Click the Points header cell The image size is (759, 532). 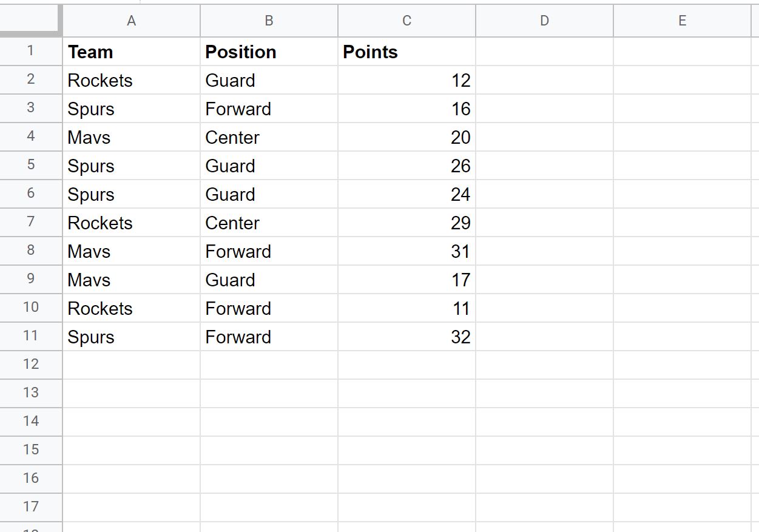[x=406, y=52]
